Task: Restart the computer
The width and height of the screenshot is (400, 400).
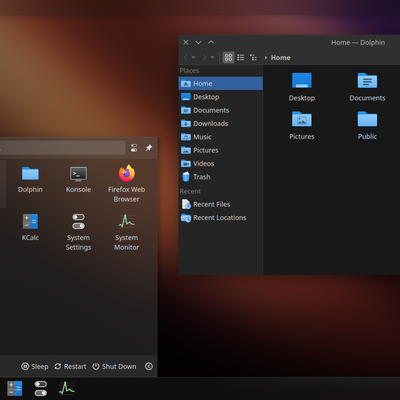Action: pos(70,366)
